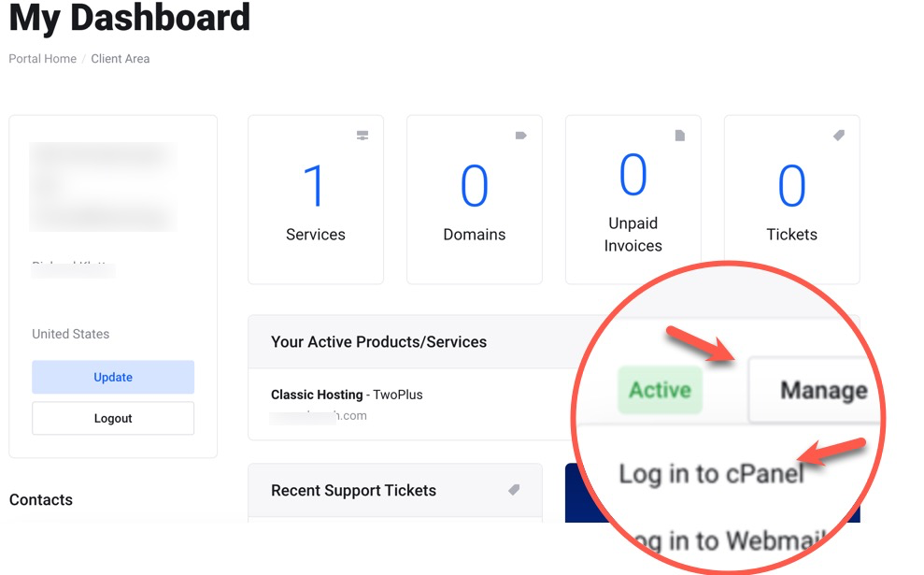Click the Recent Support Tickets heading
Viewport: 924px width, 575px height.
pos(353,491)
